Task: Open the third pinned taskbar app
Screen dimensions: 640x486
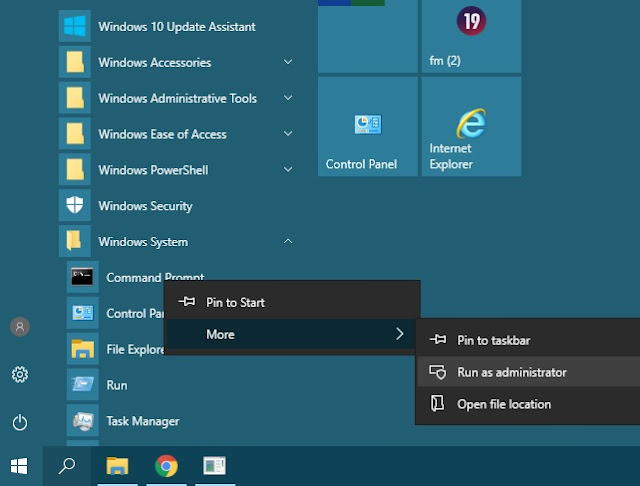Action: click(215, 466)
